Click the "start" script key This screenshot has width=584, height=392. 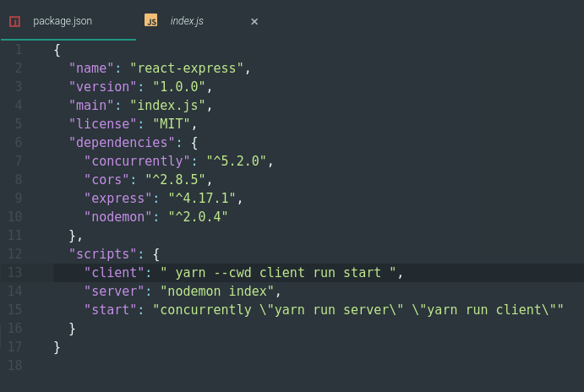(x=110, y=310)
